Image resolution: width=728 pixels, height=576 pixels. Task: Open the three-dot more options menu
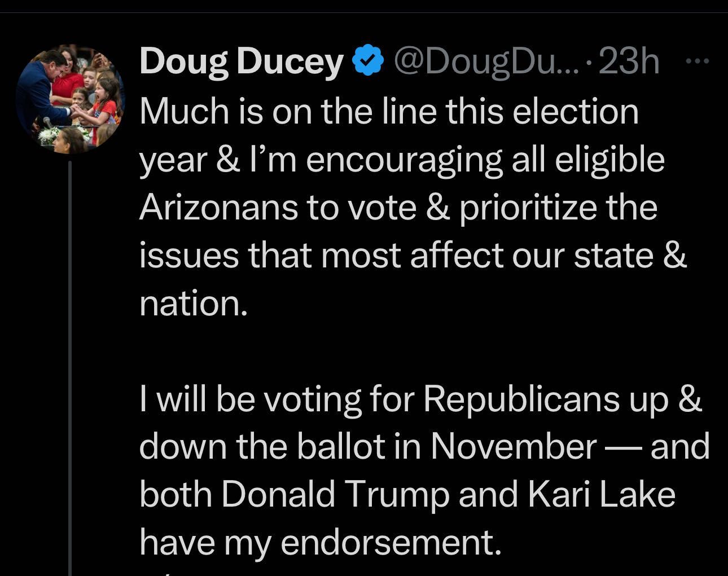[x=699, y=60]
